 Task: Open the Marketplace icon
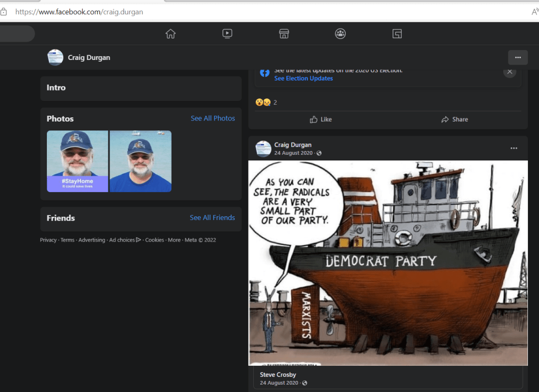point(284,34)
